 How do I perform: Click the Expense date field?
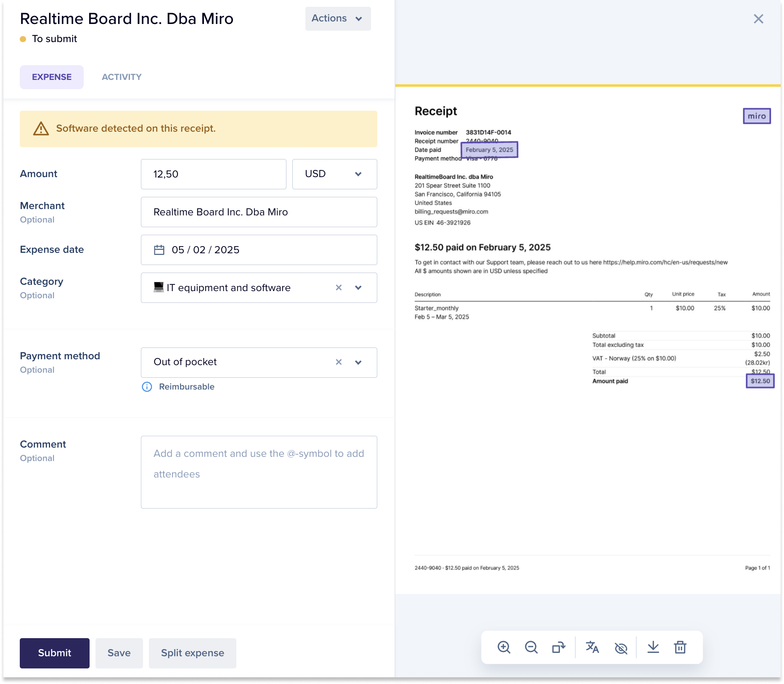259,250
